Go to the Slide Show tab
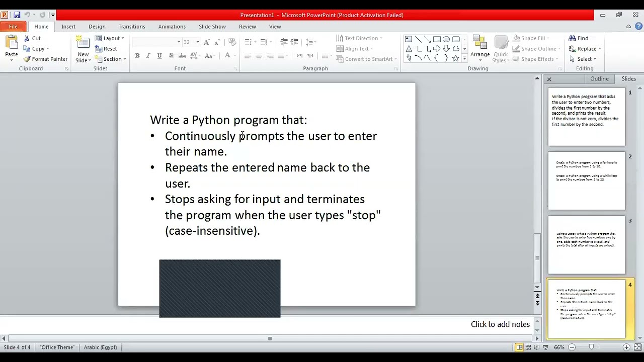The width and height of the screenshot is (644, 362). click(x=212, y=27)
